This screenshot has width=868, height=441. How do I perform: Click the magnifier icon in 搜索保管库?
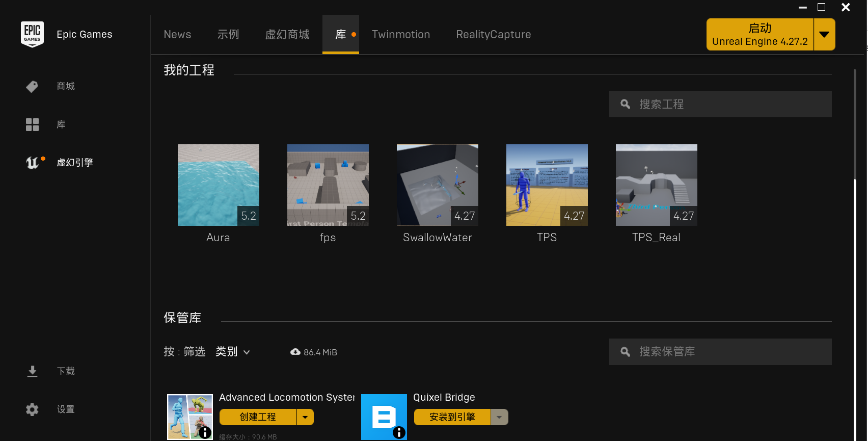click(x=626, y=352)
